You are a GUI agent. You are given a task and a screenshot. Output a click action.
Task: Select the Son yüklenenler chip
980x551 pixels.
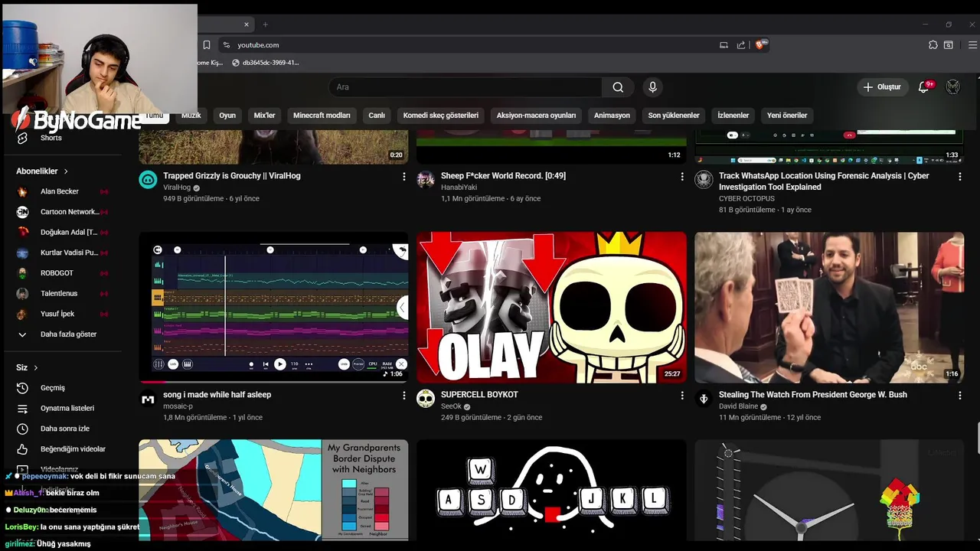tap(674, 116)
